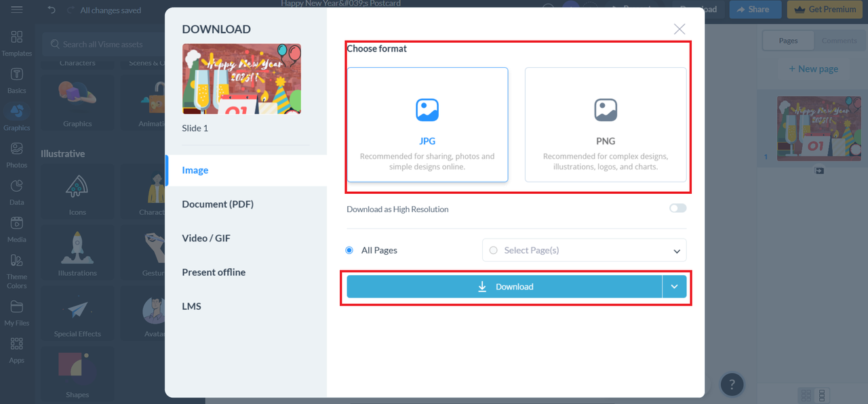Switch pages panel to list view
The image size is (868, 404).
pos(822,395)
